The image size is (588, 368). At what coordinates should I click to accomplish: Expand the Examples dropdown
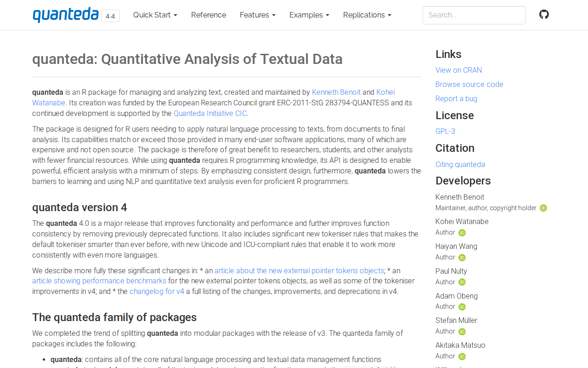click(309, 15)
